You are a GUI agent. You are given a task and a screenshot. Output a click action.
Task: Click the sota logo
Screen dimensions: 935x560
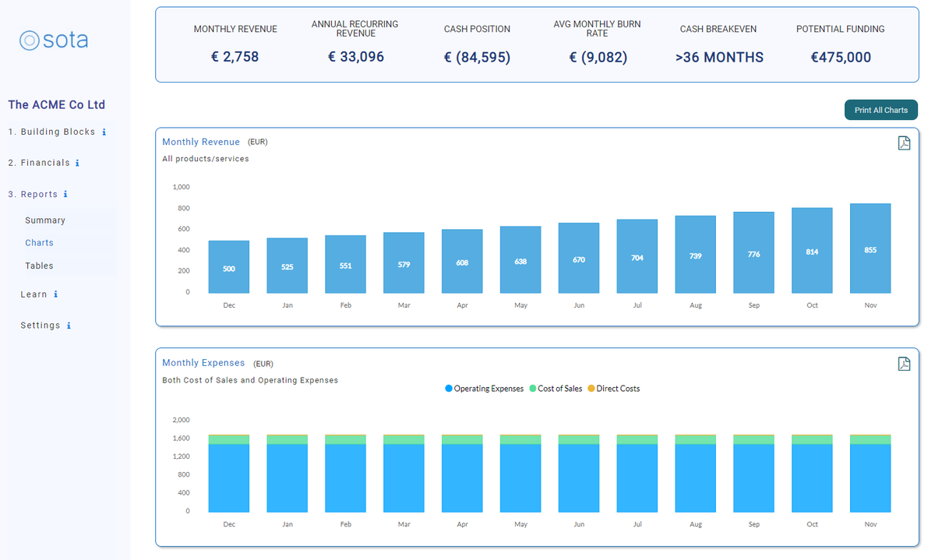[54, 40]
